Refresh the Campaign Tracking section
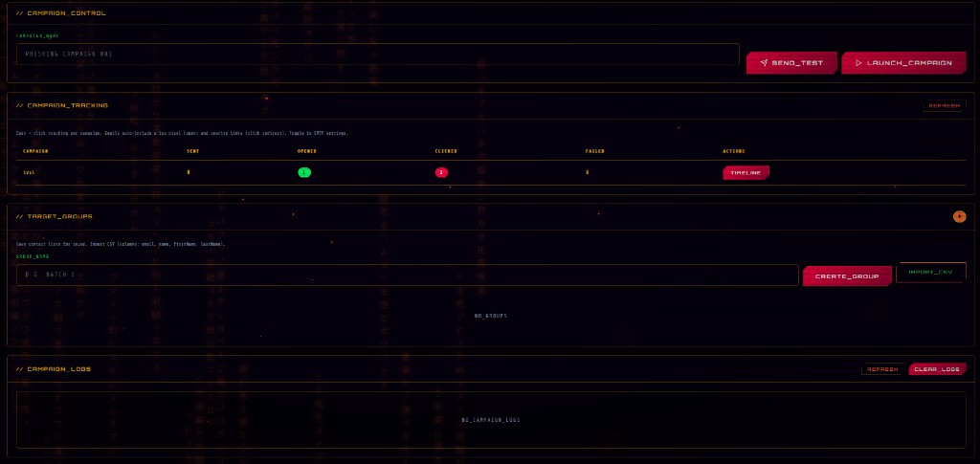Image resolution: width=980 pixels, height=464 pixels. (945, 105)
